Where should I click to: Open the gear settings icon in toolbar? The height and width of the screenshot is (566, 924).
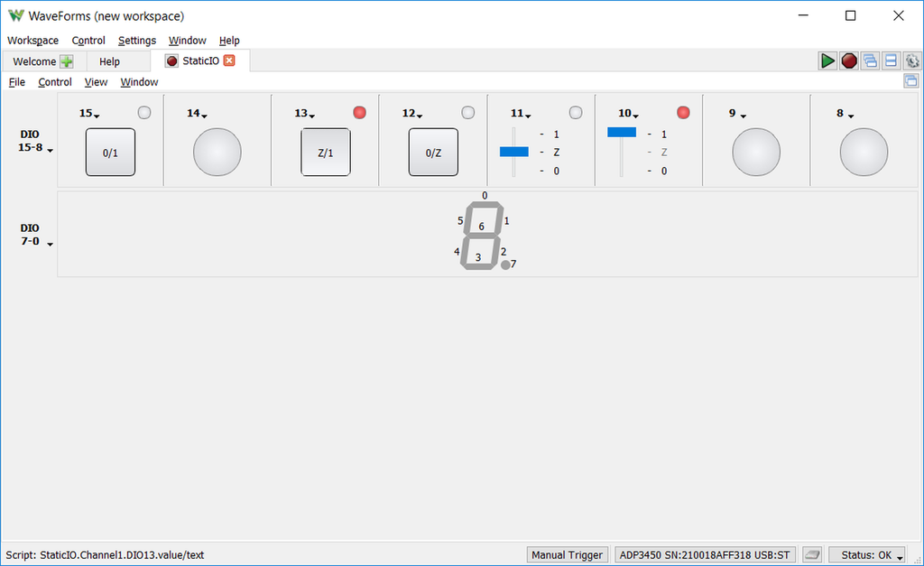coord(911,60)
